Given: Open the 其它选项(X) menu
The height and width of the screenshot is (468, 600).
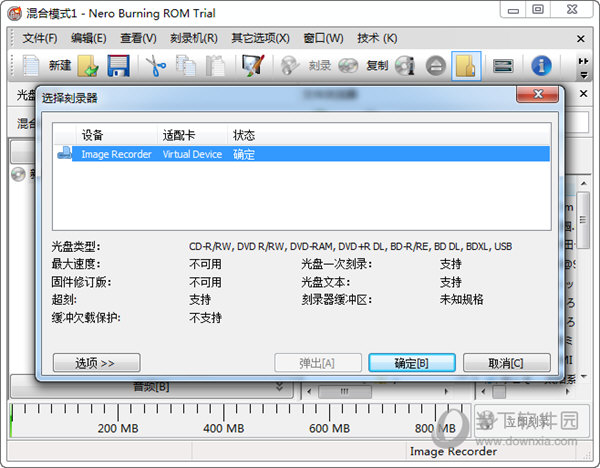Looking at the screenshot, I should [x=261, y=38].
